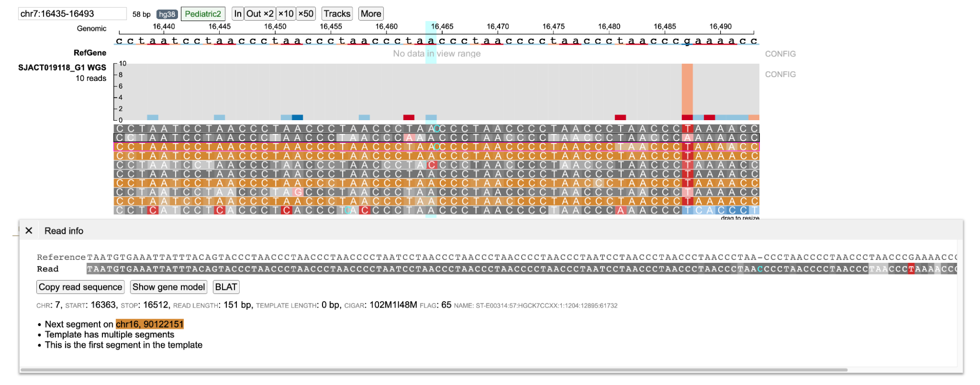Close the Read info panel
This screenshot has width=980, height=385.
tap(29, 231)
